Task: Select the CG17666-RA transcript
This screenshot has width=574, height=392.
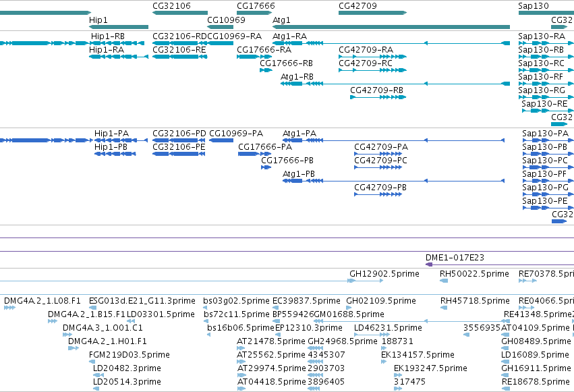Action: (254, 57)
